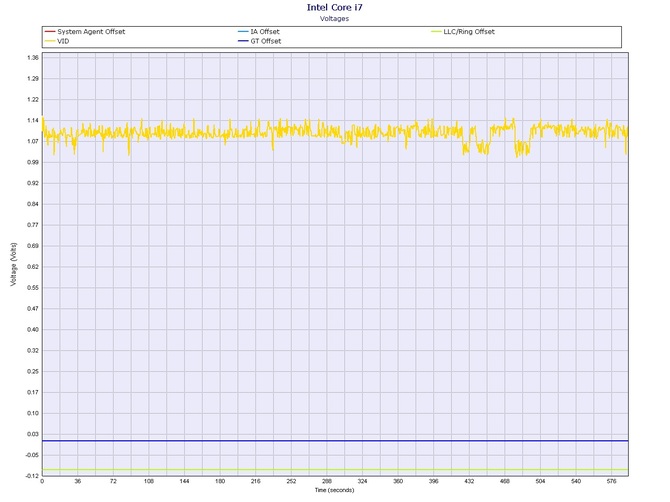
Task: Click the -0.12 voltage axis tick label
Action: 32,476
